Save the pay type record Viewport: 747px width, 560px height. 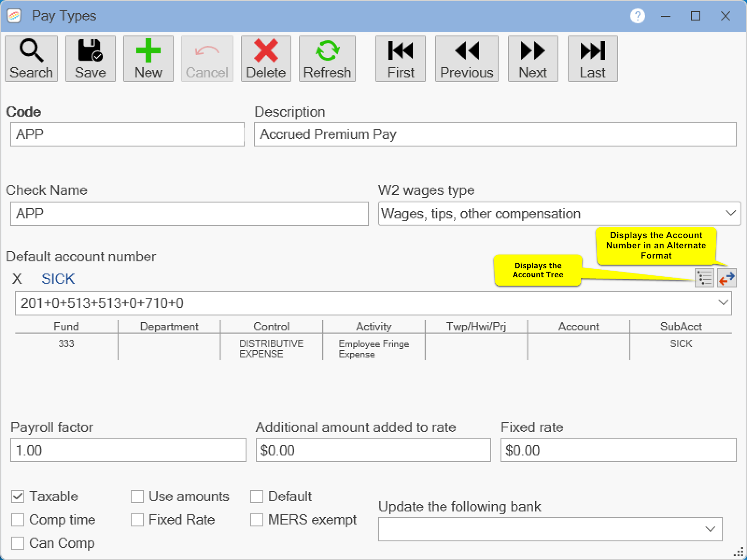pyautogui.click(x=90, y=59)
